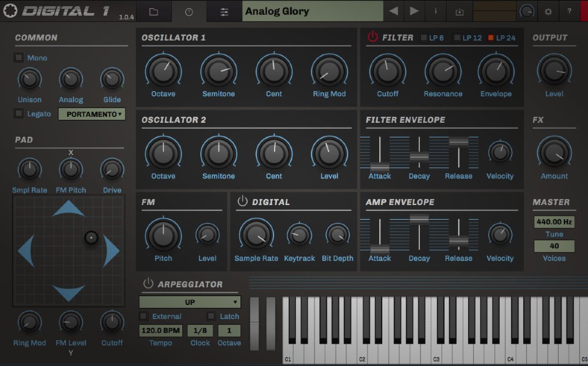The height and width of the screenshot is (366, 588).
Task: Open the arpeggiator direction dropdown set to UP
Action: pyautogui.click(x=189, y=301)
